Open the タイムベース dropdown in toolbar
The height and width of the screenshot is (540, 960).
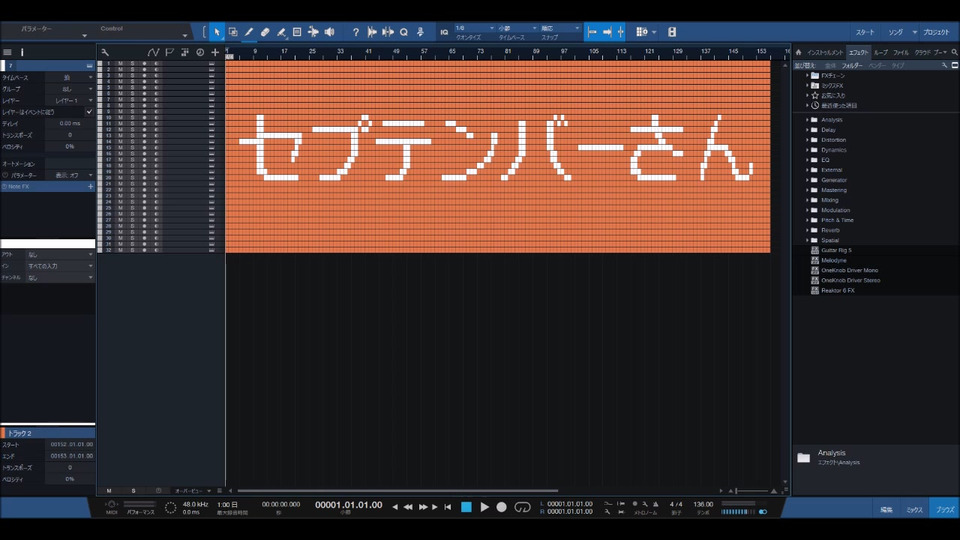[x=517, y=28]
